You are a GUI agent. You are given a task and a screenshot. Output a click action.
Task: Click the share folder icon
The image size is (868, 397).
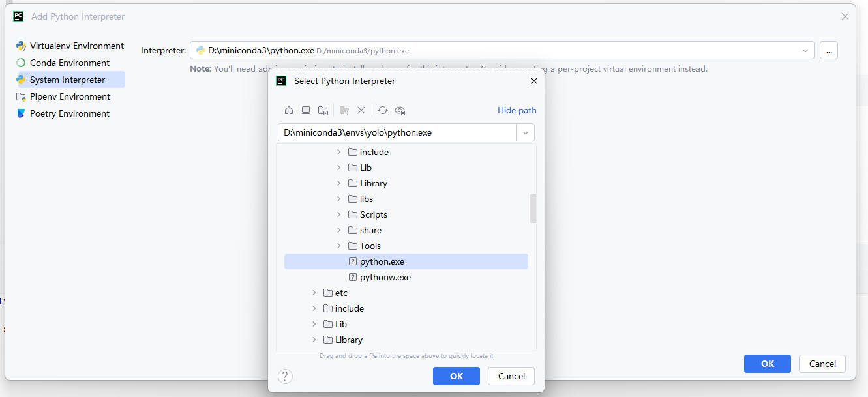coord(353,230)
